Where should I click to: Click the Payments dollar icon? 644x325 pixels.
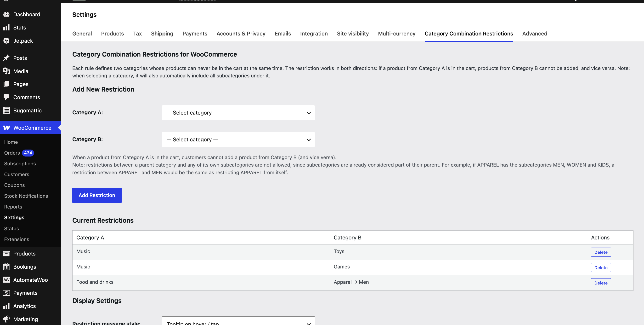click(x=6, y=293)
